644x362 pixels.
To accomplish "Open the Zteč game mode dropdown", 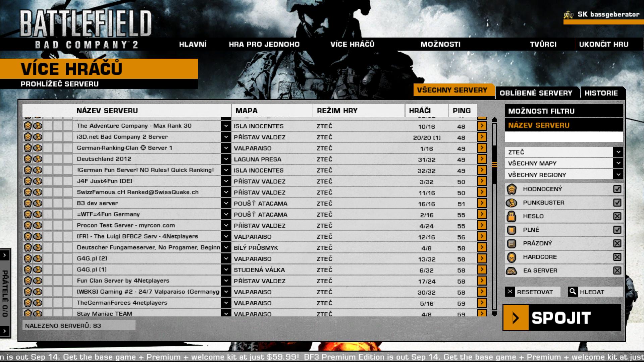I will click(x=564, y=152).
